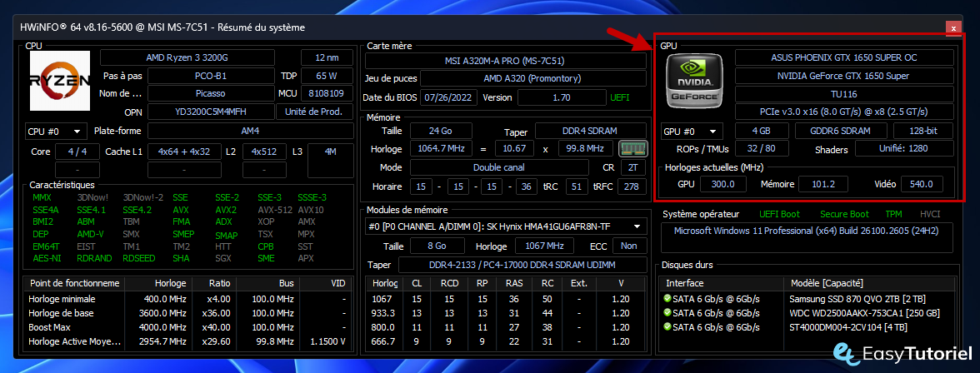Click the L2 cache 4x512 value
This screenshot has width=980, height=373.
click(x=264, y=152)
